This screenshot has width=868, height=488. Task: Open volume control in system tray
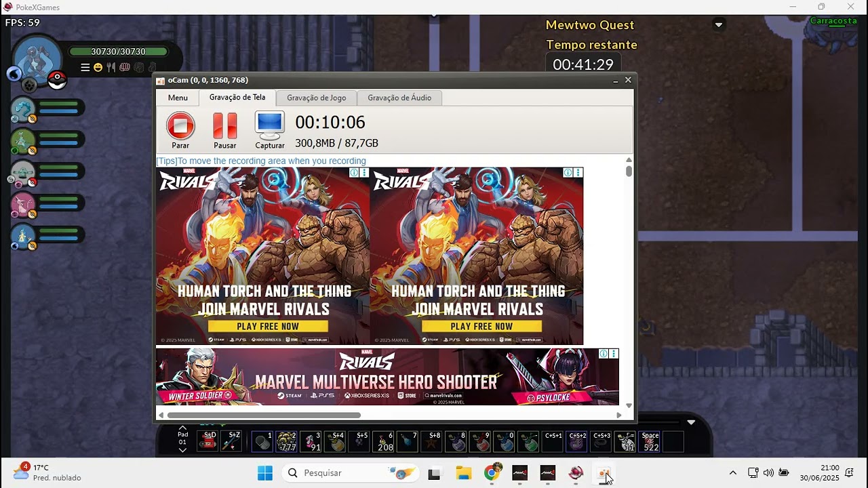768,473
